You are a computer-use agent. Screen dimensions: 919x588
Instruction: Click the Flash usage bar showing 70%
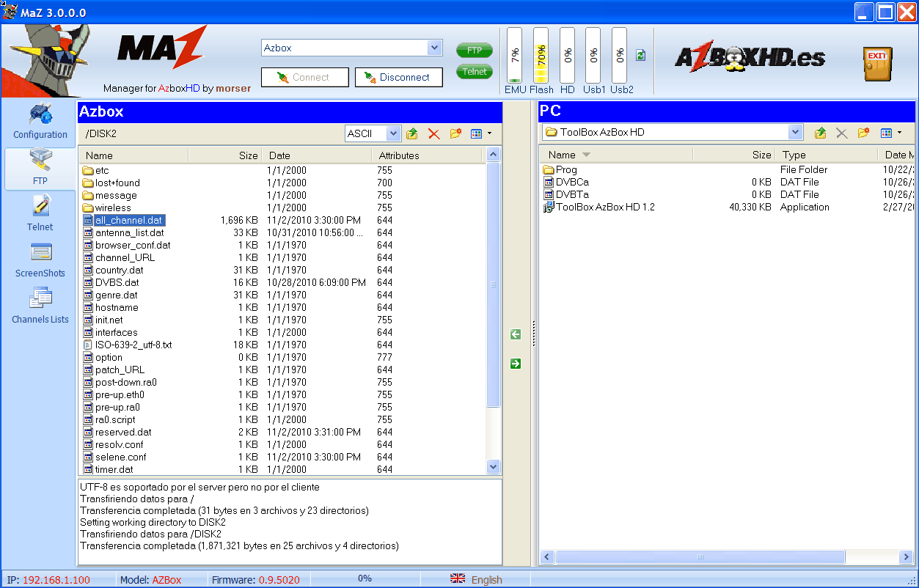pyautogui.click(x=541, y=56)
